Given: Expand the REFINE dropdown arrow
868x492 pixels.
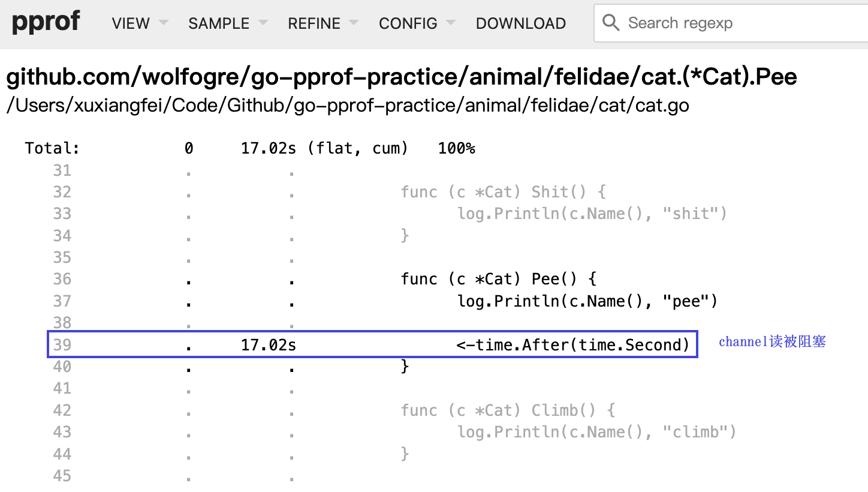Looking at the screenshot, I should pos(354,23).
